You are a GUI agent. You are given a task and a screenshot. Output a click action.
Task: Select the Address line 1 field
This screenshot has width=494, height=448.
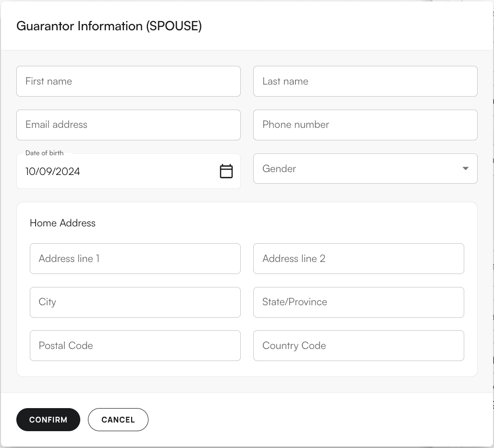click(x=135, y=259)
